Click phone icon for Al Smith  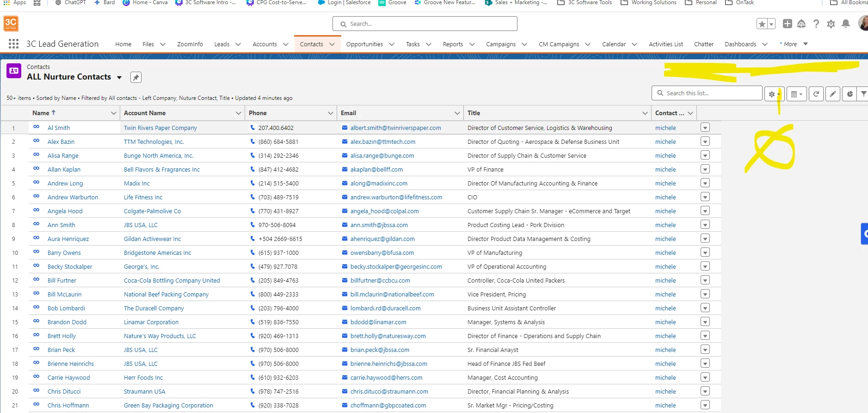point(252,127)
